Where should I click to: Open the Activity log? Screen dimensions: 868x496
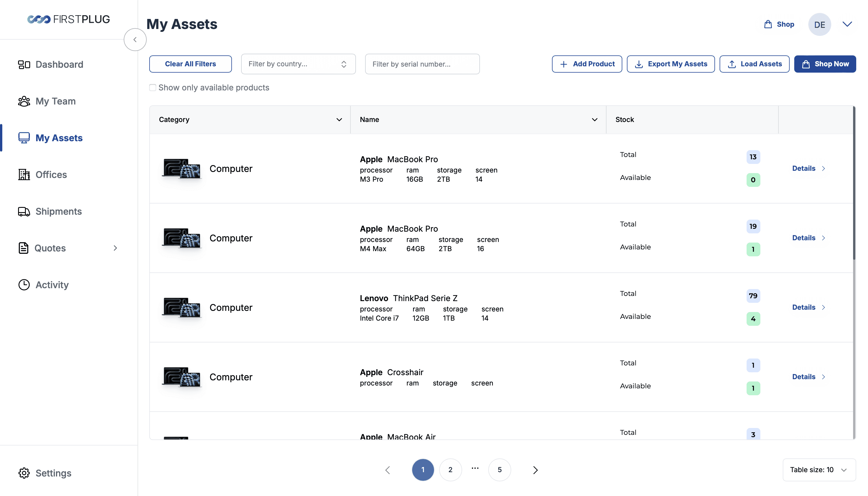click(43, 285)
